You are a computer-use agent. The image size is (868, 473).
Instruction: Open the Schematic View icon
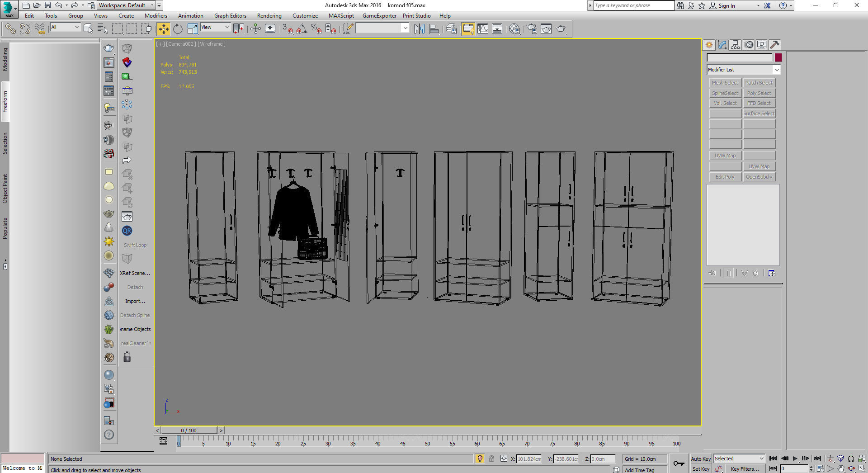coord(497,29)
